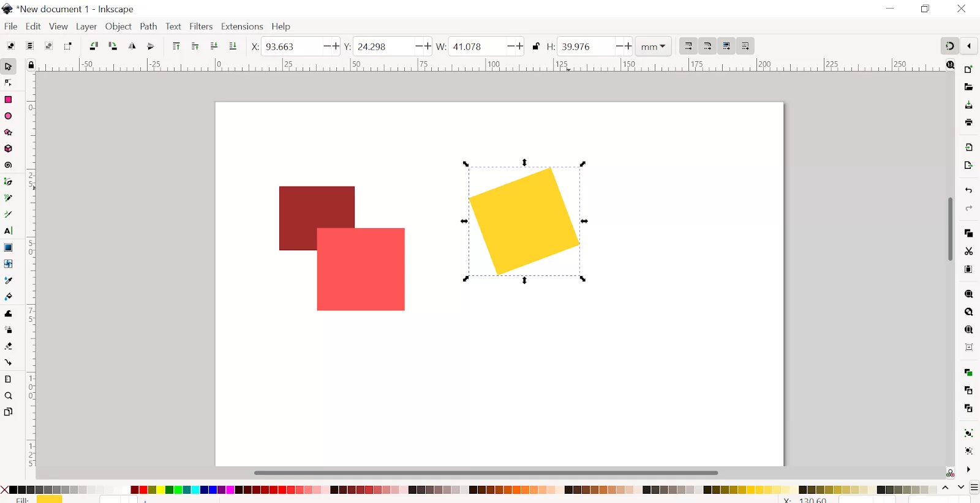Image resolution: width=980 pixels, height=503 pixels.
Task: Flip selected object horizontally
Action: (x=132, y=47)
